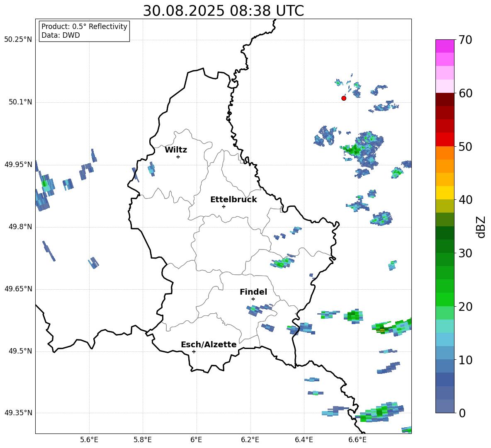Click the magenta top colorbar swatch

click(x=445, y=46)
